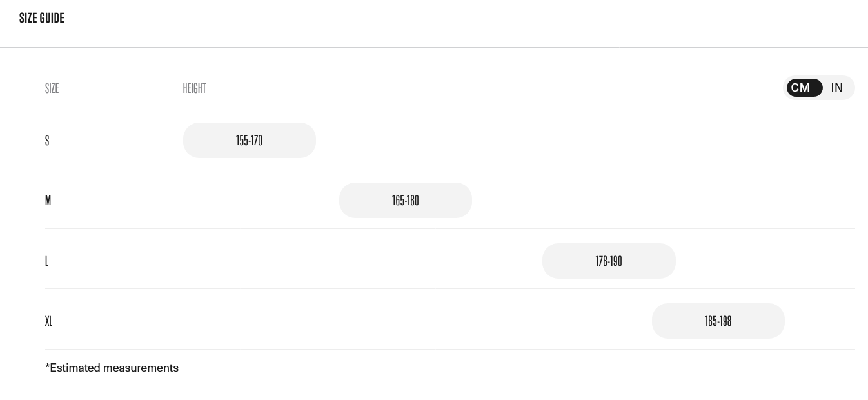868x400 pixels.
Task: Select the XL size row label
Action: pos(48,321)
